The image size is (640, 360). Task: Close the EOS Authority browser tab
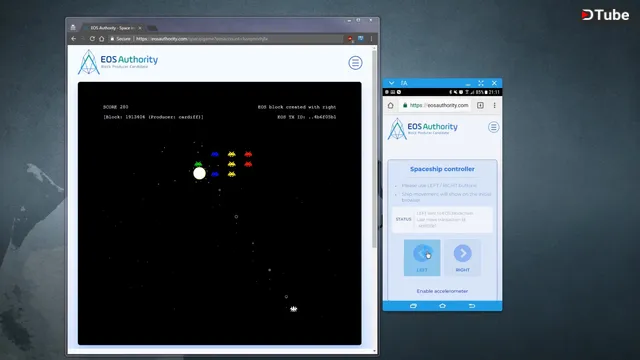(x=140, y=28)
